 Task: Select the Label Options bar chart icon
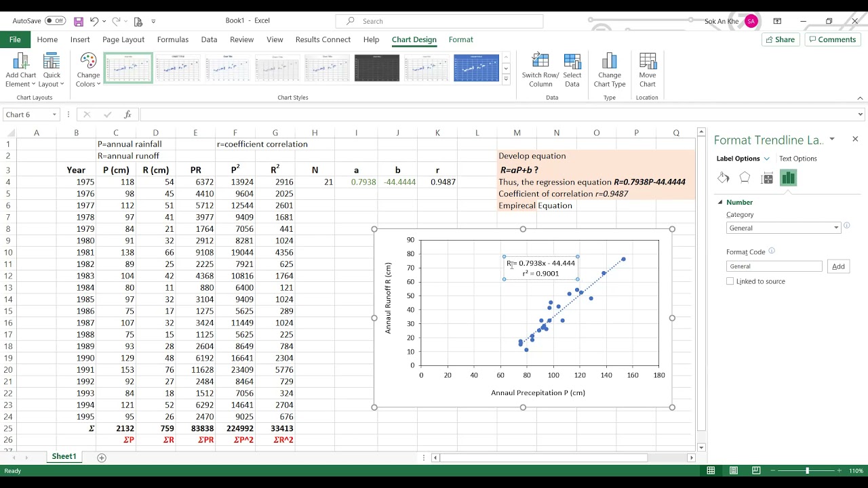788,178
